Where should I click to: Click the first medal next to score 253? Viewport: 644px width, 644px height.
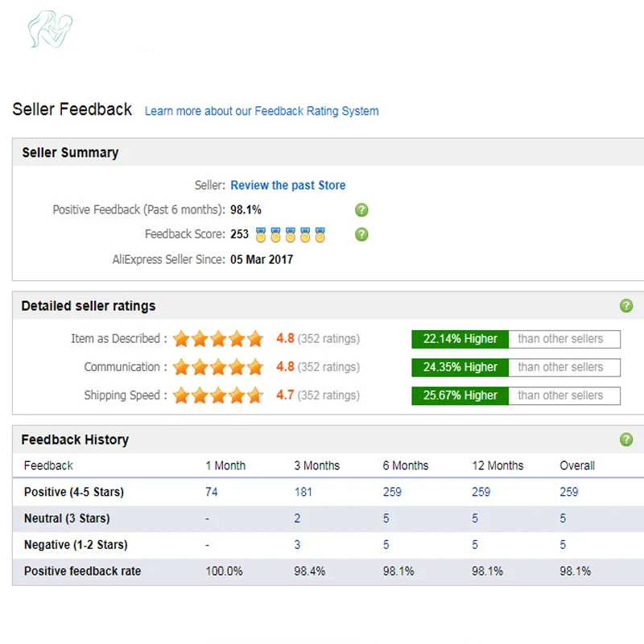[260, 235]
